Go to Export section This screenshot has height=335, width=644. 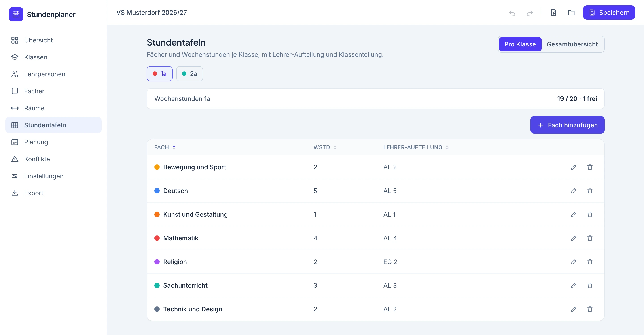coord(53,193)
